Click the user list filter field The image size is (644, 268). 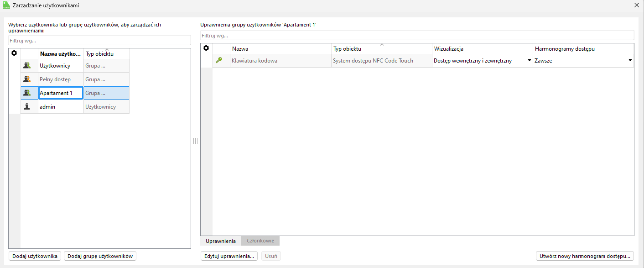(99, 41)
